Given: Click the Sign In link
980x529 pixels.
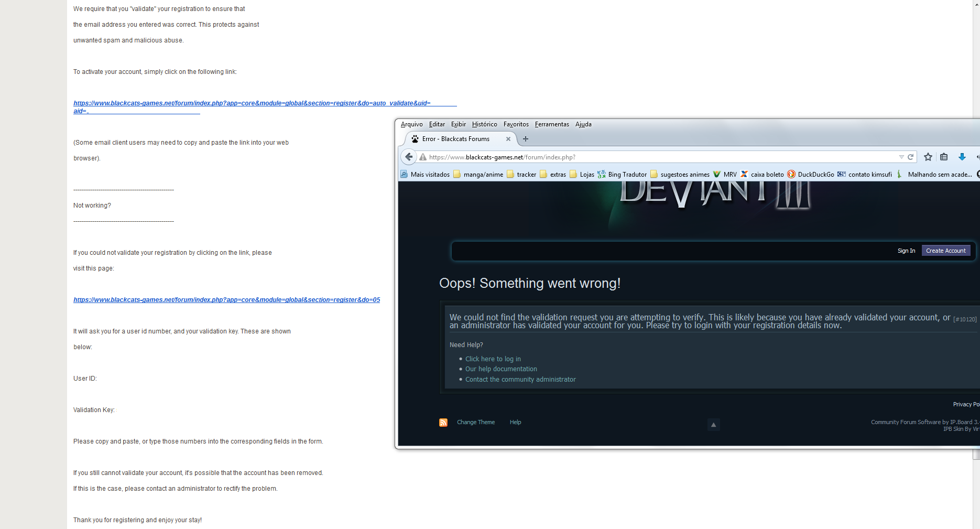Looking at the screenshot, I should click(x=907, y=251).
